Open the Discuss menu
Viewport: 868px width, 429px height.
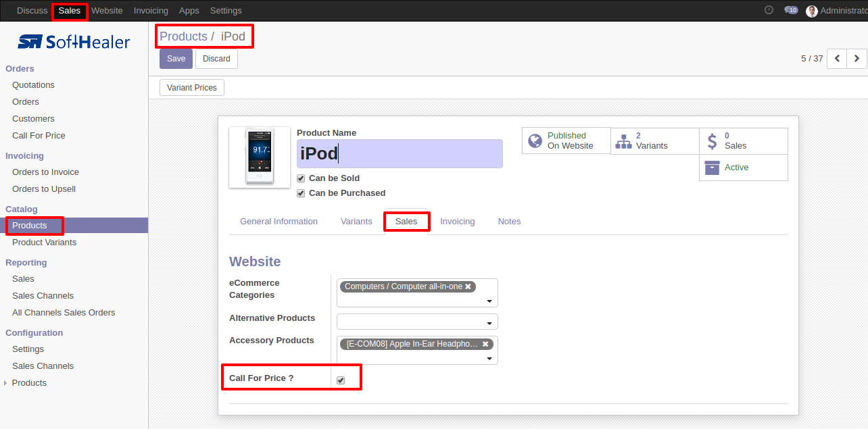(x=32, y=10)
